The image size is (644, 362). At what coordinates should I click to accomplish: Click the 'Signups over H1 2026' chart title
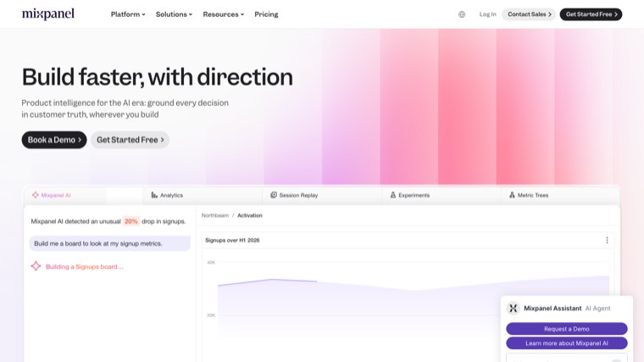point(232,240)
